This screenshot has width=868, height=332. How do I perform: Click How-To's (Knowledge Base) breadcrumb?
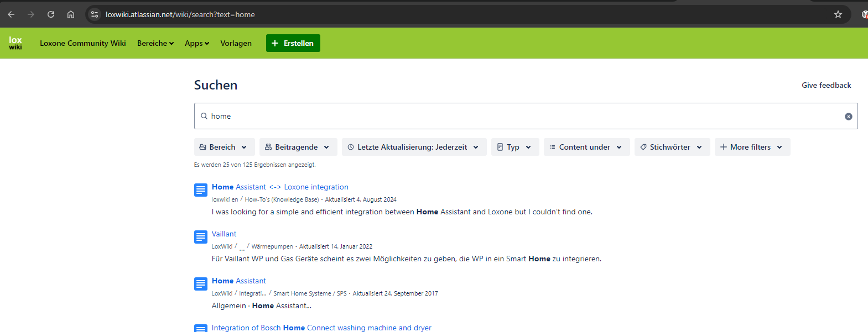282,199
